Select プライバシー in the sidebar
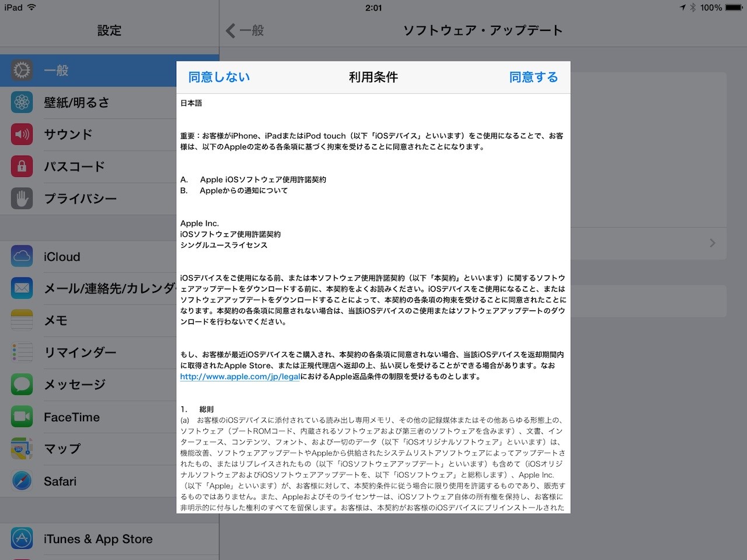Image resolution: width=747 pixels, height=560 pixels. click(110, 199)
